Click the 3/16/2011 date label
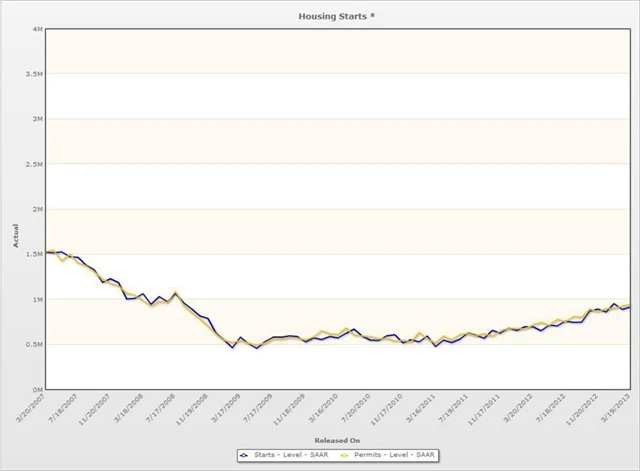 [x=420, y=408]
